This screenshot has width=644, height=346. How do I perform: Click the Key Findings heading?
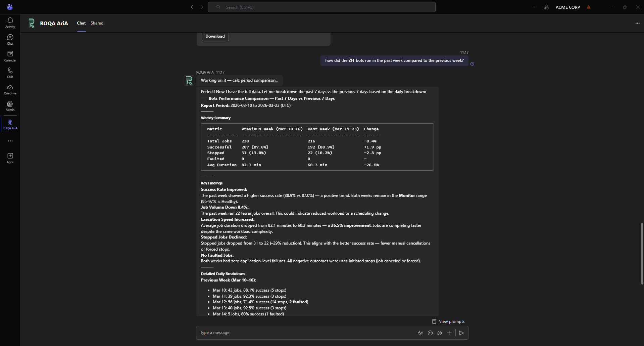click(211, 183)
